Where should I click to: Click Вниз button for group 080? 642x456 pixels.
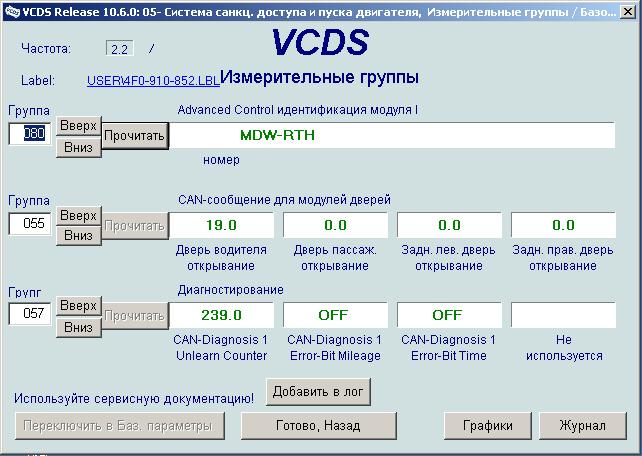(x=78, y=146)
